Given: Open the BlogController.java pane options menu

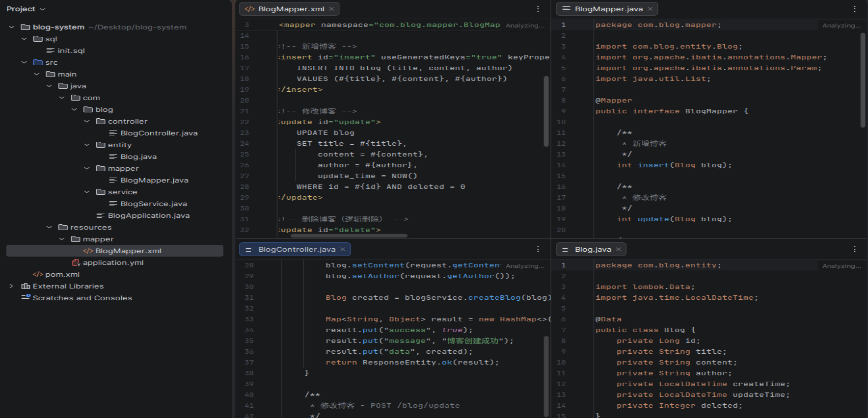Looking at the screenshot, I should point(538,249).
